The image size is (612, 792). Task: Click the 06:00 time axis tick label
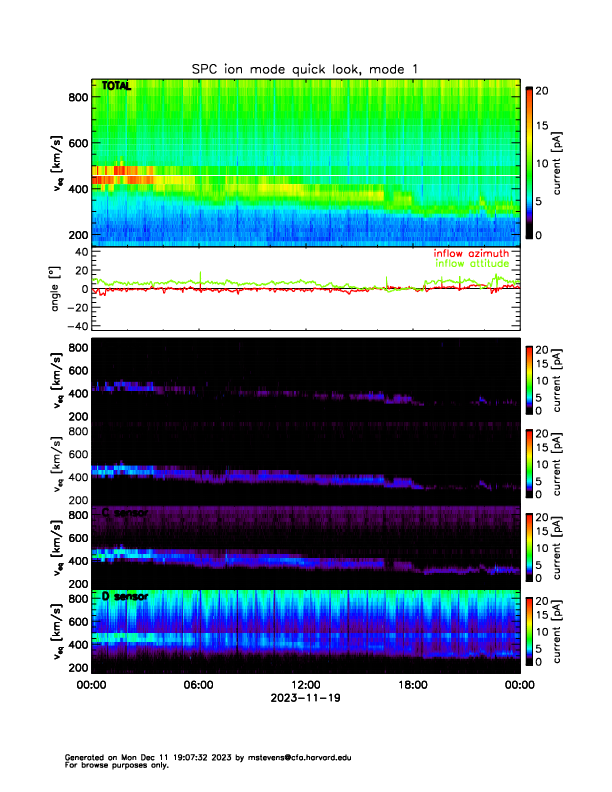pyautogui.click(x=198, y=685)
